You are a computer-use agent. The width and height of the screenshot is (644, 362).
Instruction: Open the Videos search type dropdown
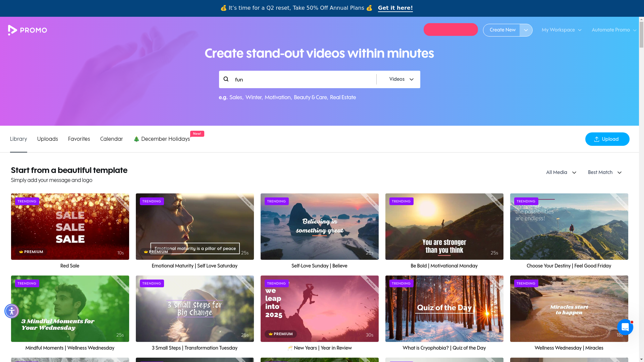click(401, 79)
